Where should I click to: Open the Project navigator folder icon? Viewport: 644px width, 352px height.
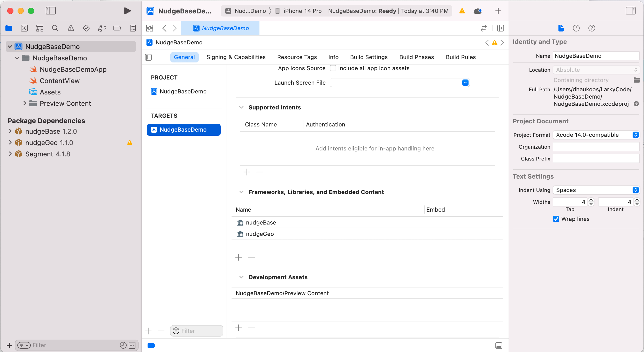(x=9, y=28)
